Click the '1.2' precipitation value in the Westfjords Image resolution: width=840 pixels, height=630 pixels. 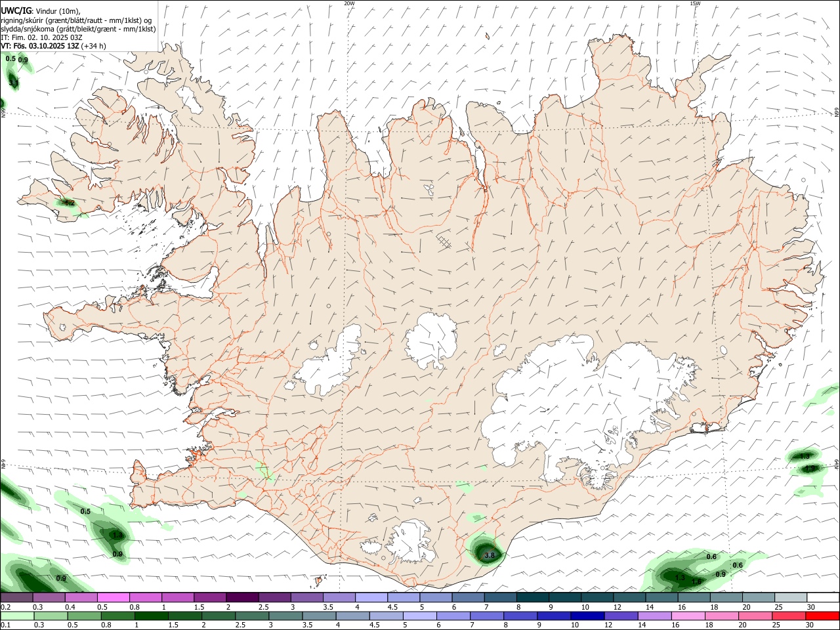(69, 203)
